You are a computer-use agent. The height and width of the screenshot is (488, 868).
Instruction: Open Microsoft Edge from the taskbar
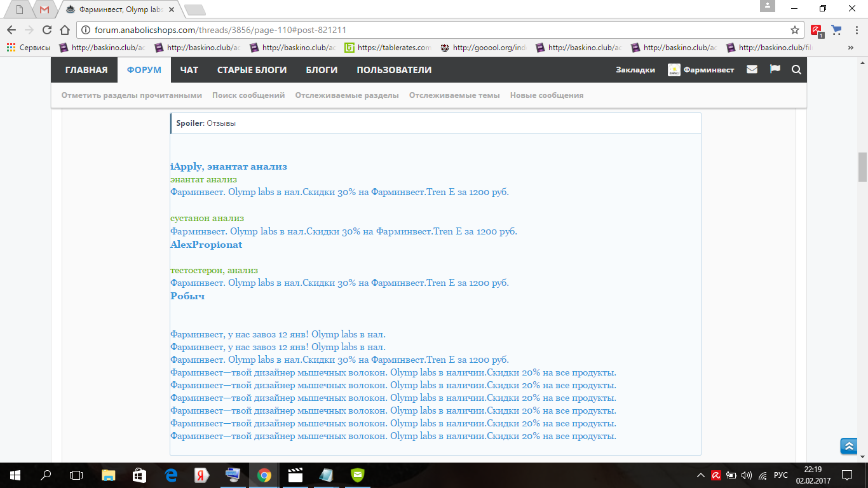click(171, 475)
